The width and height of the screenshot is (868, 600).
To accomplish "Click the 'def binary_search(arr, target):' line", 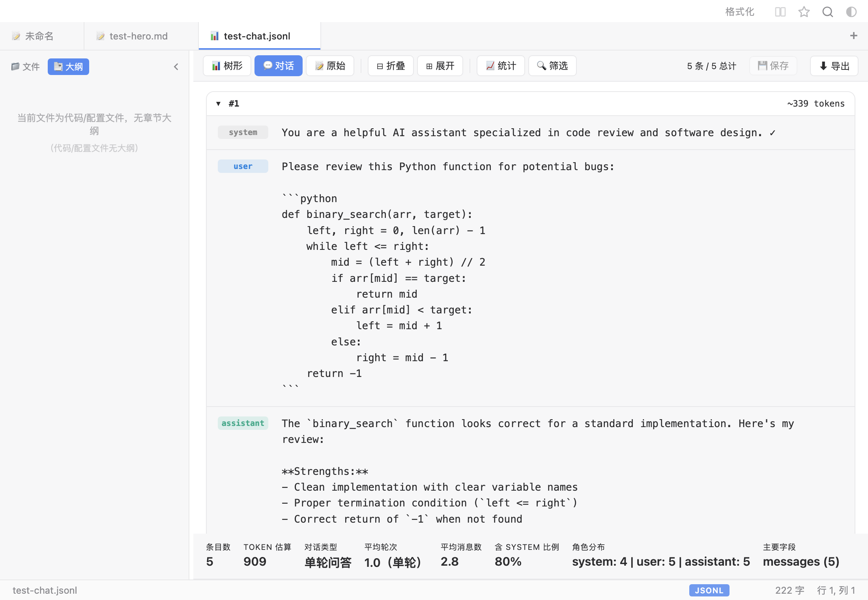I will pos(377,214).
